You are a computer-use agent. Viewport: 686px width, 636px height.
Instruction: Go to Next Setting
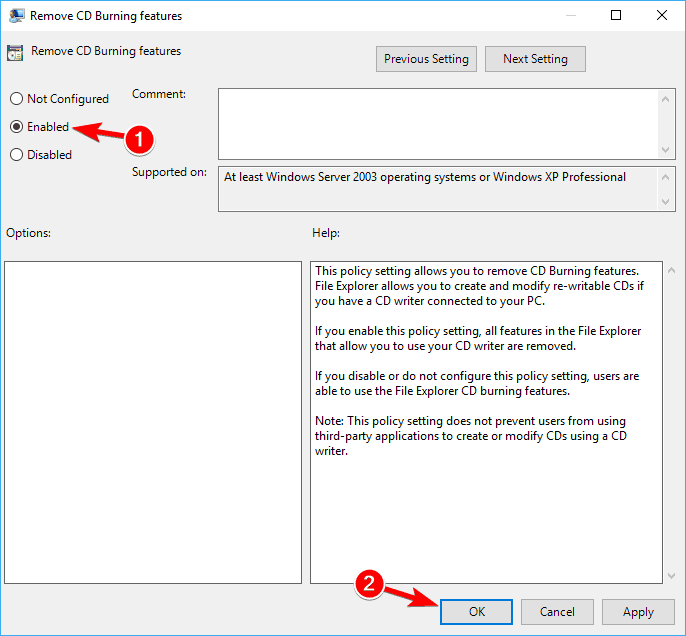pos(535,59)
